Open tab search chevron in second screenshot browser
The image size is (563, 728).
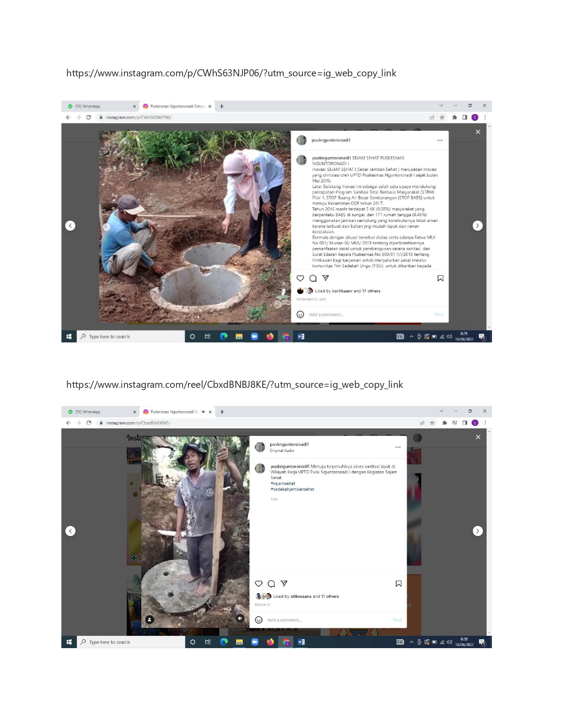pos(441,411)
